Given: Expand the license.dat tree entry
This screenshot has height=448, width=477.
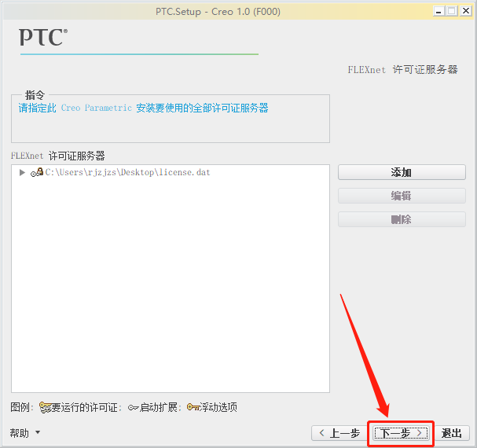Looking at the screenshot, I should pyautogui.click(x=22, y=173).
